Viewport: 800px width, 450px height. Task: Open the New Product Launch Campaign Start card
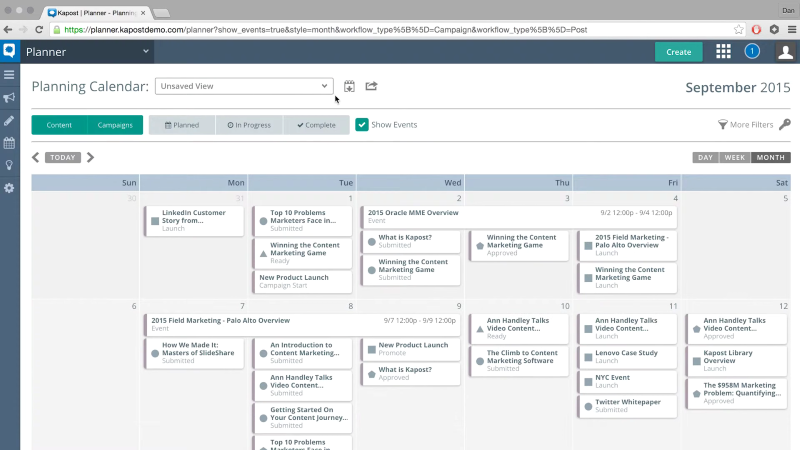(x=302, y=281)
